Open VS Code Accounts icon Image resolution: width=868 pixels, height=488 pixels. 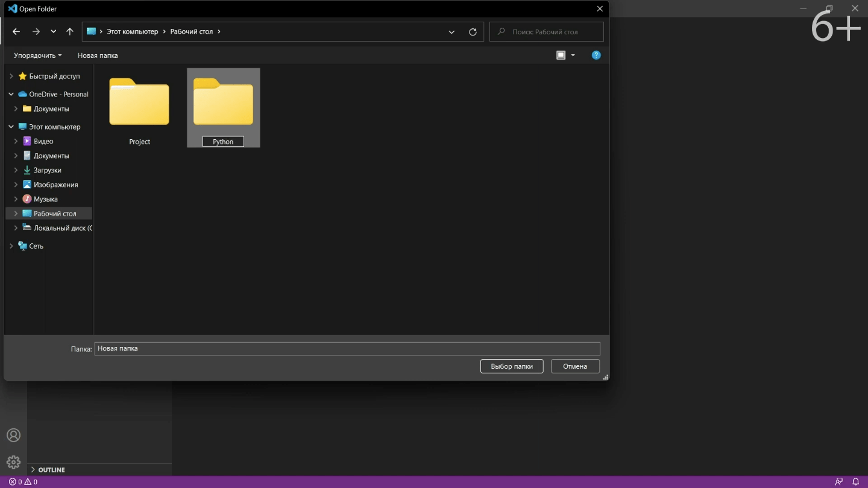click(13, 436)
